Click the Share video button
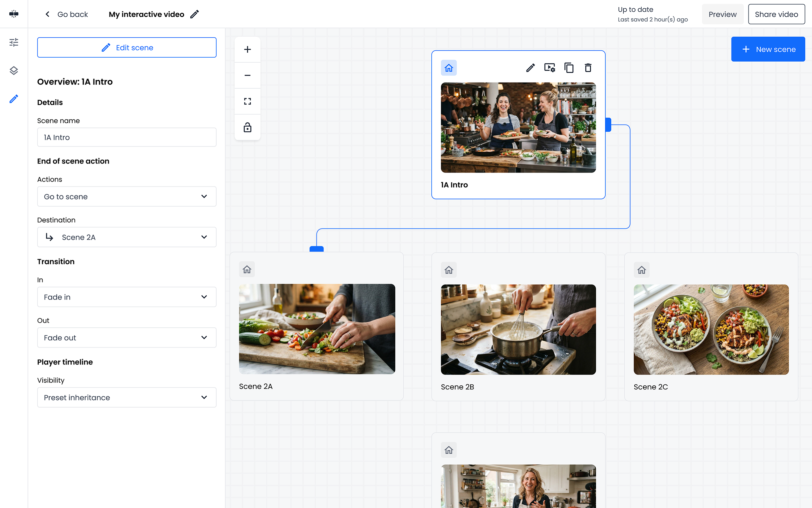This screenshot has height=508, width=812. (776, 14)
